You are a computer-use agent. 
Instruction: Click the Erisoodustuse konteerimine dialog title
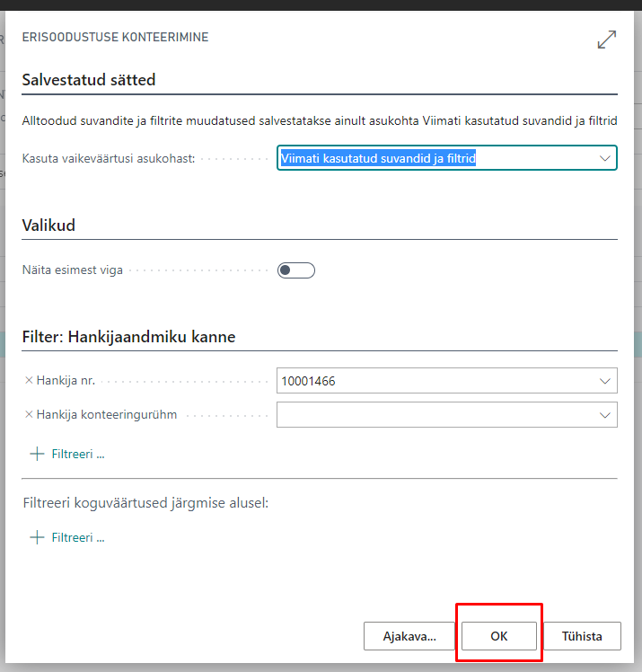115,38
